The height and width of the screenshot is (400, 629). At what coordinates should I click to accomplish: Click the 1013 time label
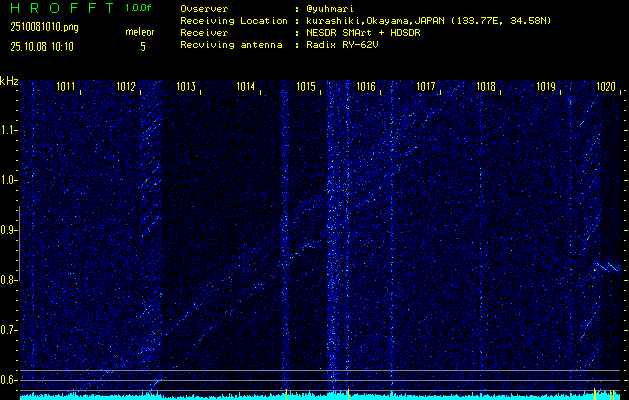pos(186,86)
